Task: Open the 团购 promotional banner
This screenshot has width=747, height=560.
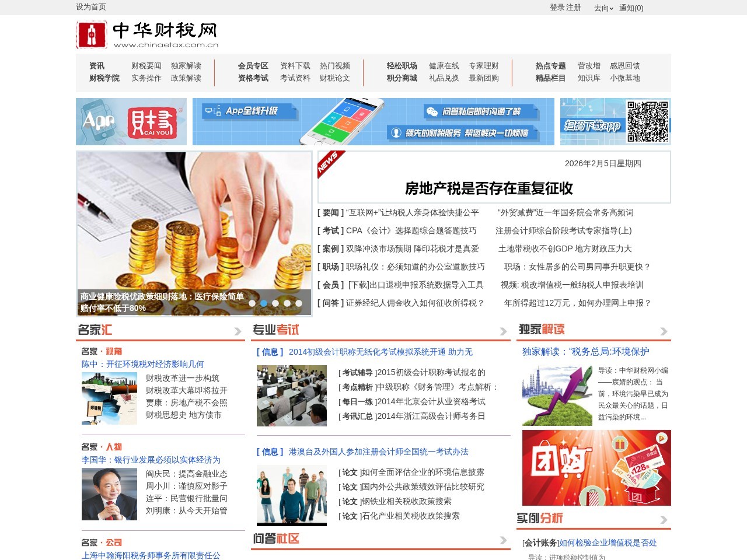Action: tap(596, 468)
